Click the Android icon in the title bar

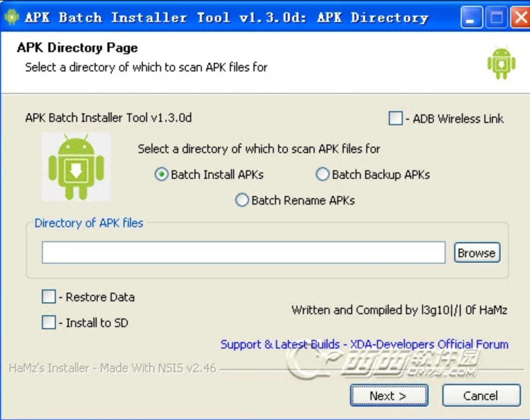click(x=12, y=17)
